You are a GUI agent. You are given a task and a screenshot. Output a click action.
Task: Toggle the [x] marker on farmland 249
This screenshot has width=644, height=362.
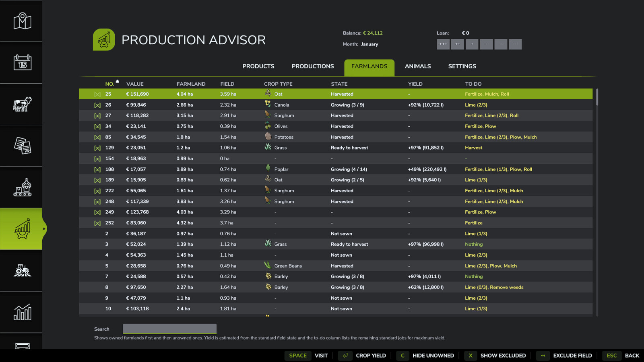[97, 212]
